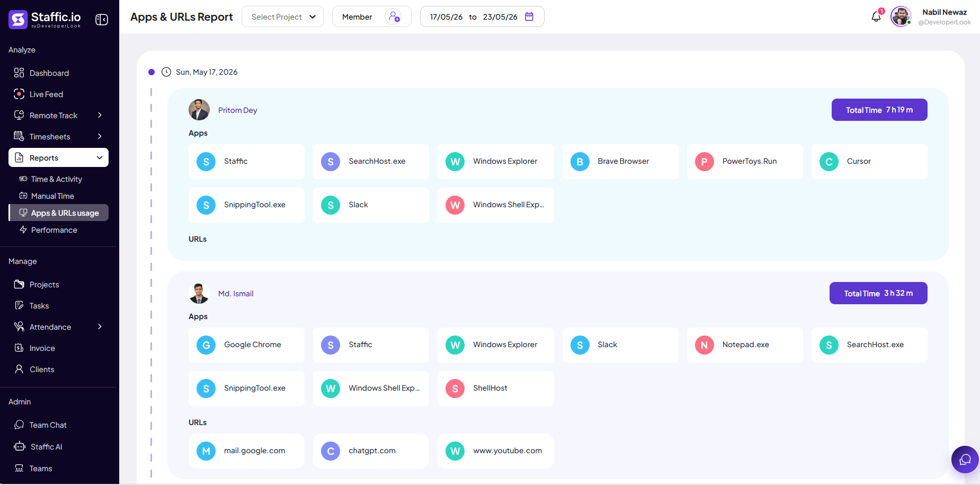Click the chatgpt.com URL card
The width and height of the screenshot is (980, 485).
(x=371, y=451)
